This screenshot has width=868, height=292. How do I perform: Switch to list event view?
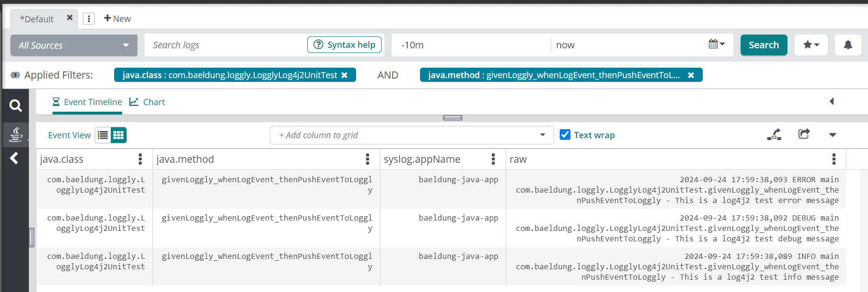[103, 135]
